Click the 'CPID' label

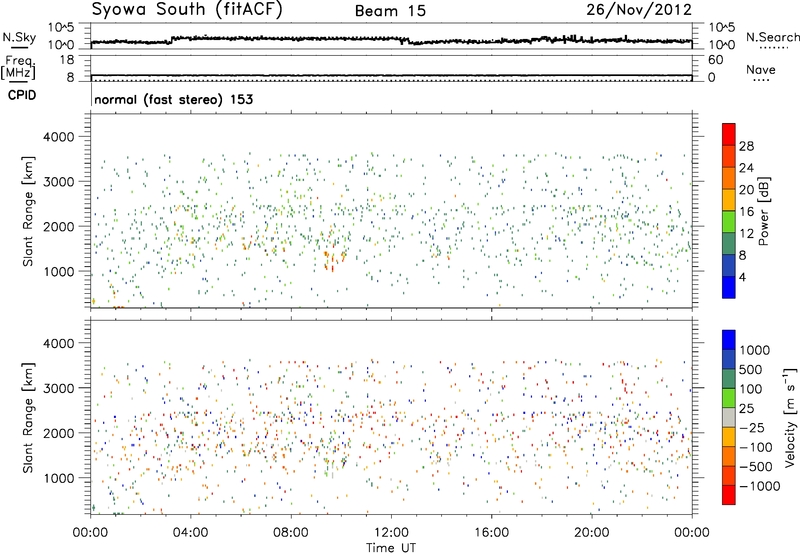[x=22, y=95]
